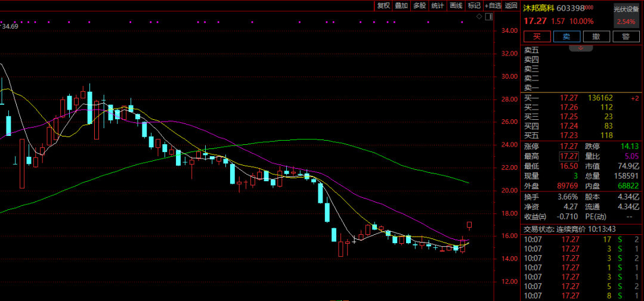Click the 撤 cancel order button
Image resolution: width=644 pixels, height=301 pixels.
tap(596, 36)
